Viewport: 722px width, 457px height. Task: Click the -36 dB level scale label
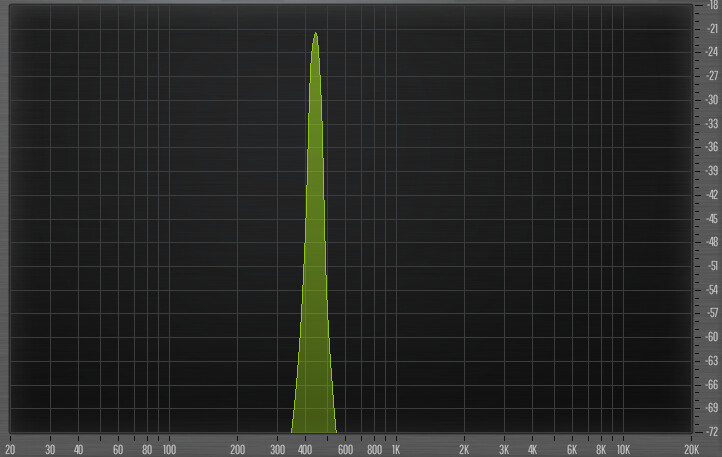click(712, 147)
